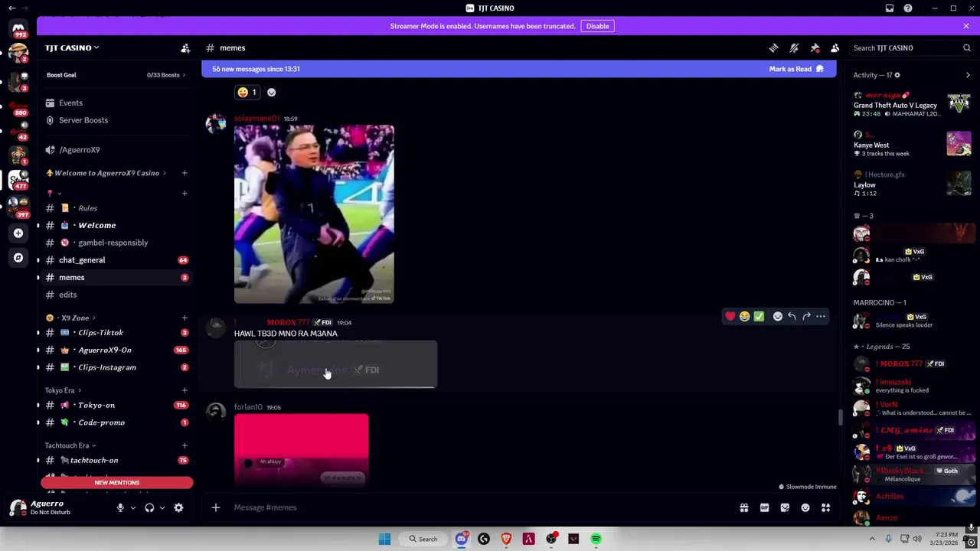Jump to NEW MENTIONS in channel list
Image resolution: width=980 pixels, height=551 pixels.
117,483
